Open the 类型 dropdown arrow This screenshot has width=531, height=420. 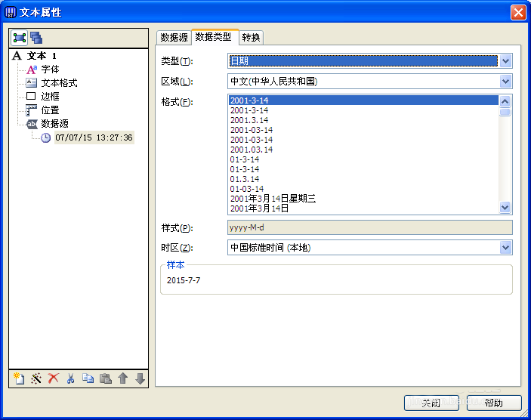coord(505,61)
